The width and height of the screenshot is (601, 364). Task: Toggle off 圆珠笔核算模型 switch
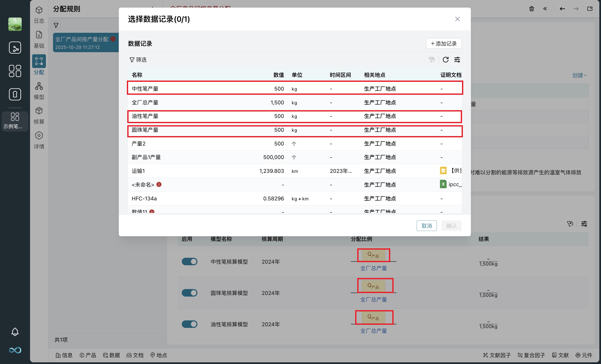(x=189, y=293)
